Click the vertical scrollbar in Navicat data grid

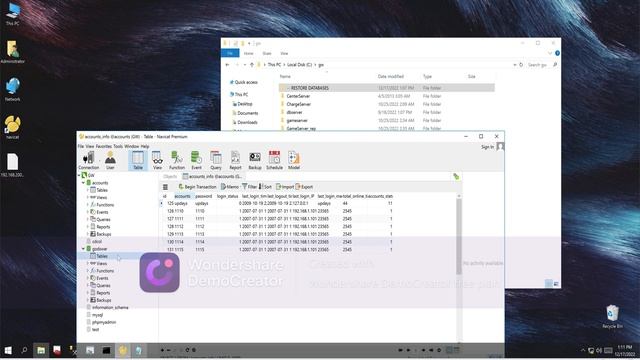coord(459,237)
